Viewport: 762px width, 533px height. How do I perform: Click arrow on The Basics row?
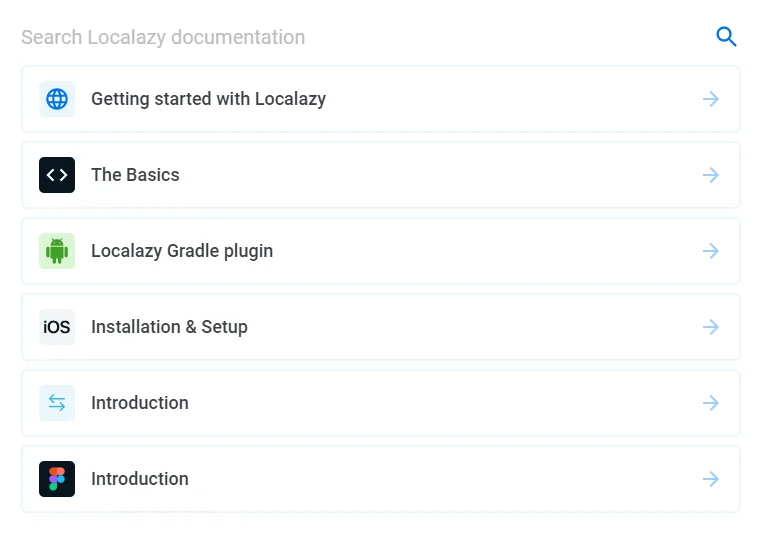point(711,175)
